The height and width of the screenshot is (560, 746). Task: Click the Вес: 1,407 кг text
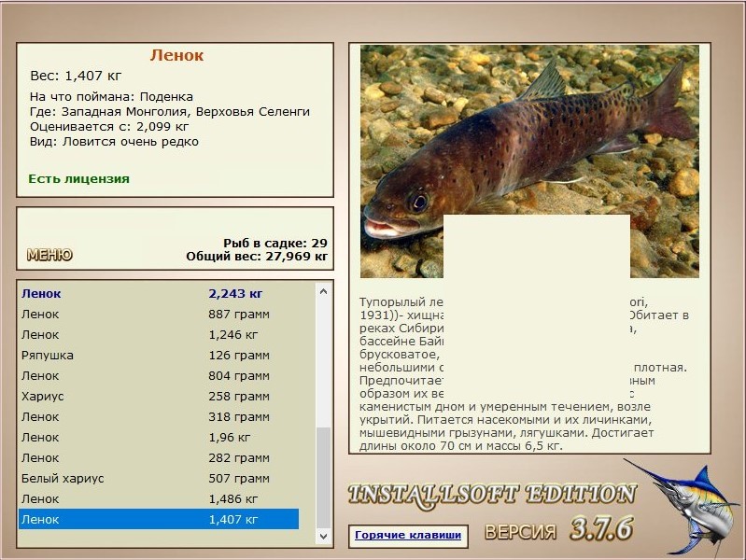click(77, 76)
